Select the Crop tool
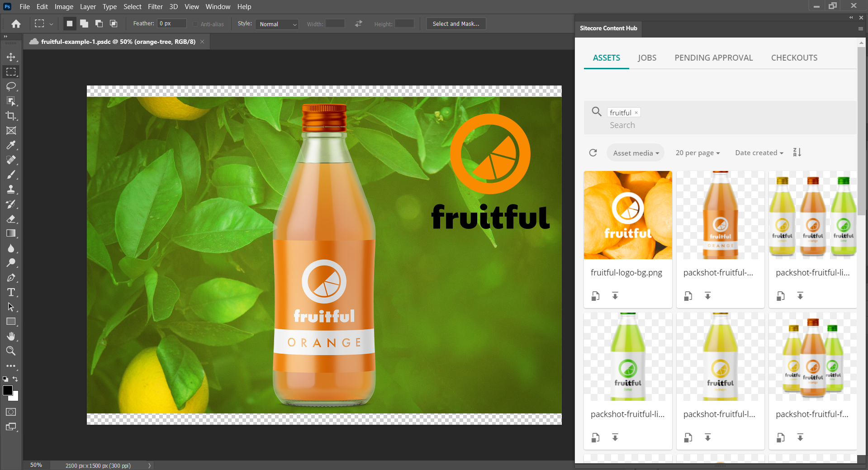The height and width of the screenshot is (470, 868). tap(11, 116)
